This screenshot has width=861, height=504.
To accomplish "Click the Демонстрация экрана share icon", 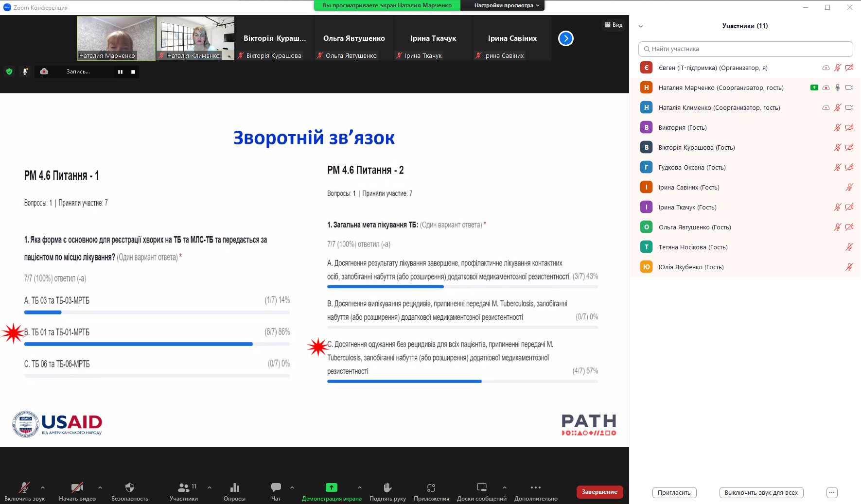I will click(x=331, y=487).
